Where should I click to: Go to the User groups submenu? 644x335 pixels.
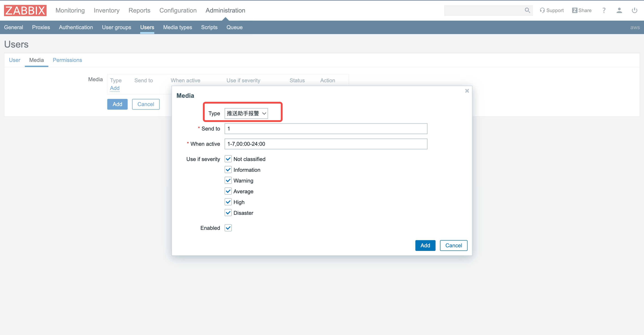click(116, 27)
